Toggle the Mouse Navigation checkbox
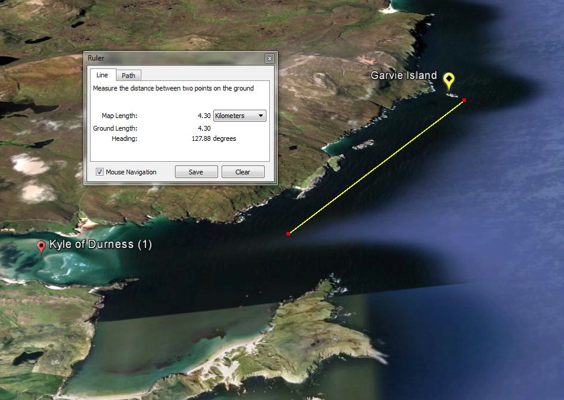The width and height of the screenshot is (564, 400). [100, 172]
